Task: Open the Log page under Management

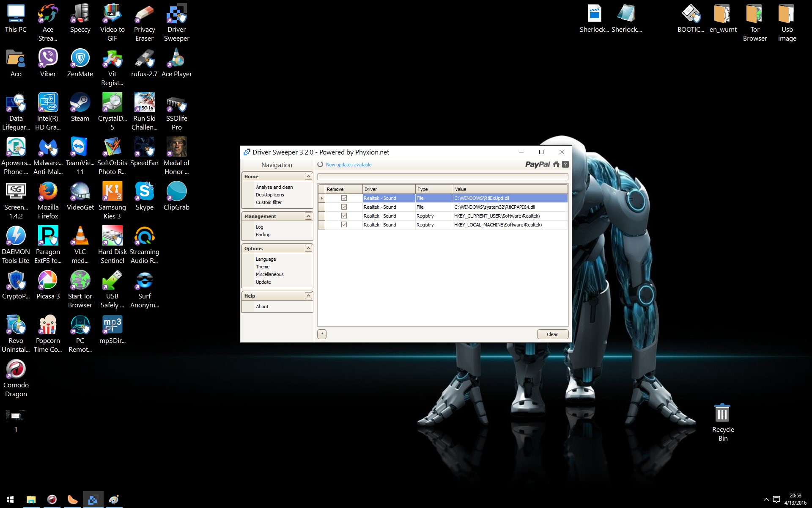Action: 259,227
